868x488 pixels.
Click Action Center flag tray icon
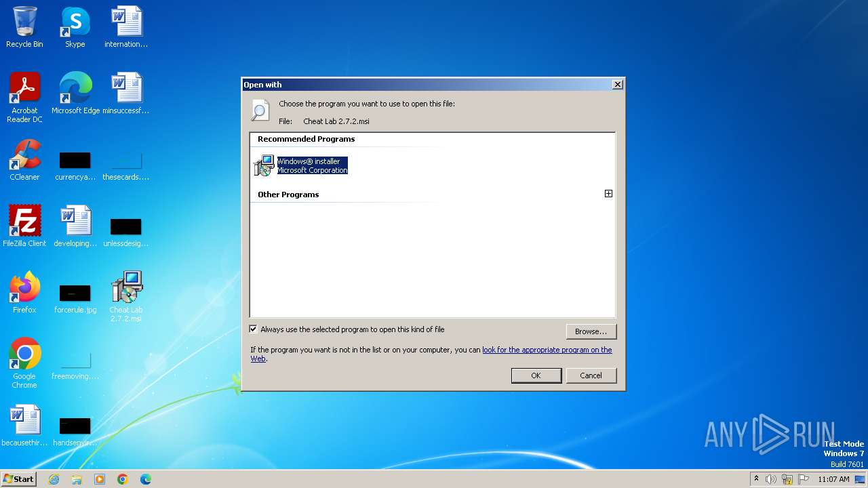click(804, 479)
